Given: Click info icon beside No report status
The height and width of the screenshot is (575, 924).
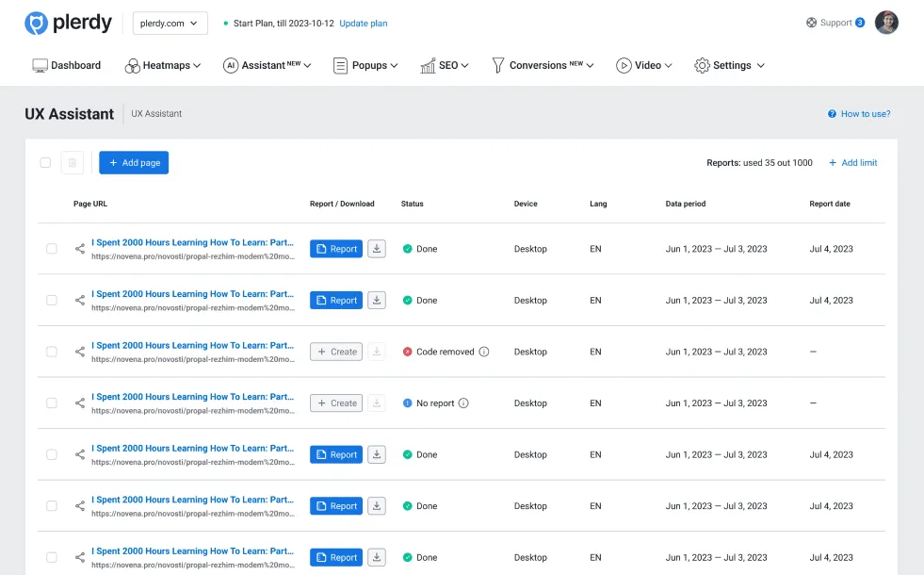Looking at the screenshot, I should (x=463, y=403).
